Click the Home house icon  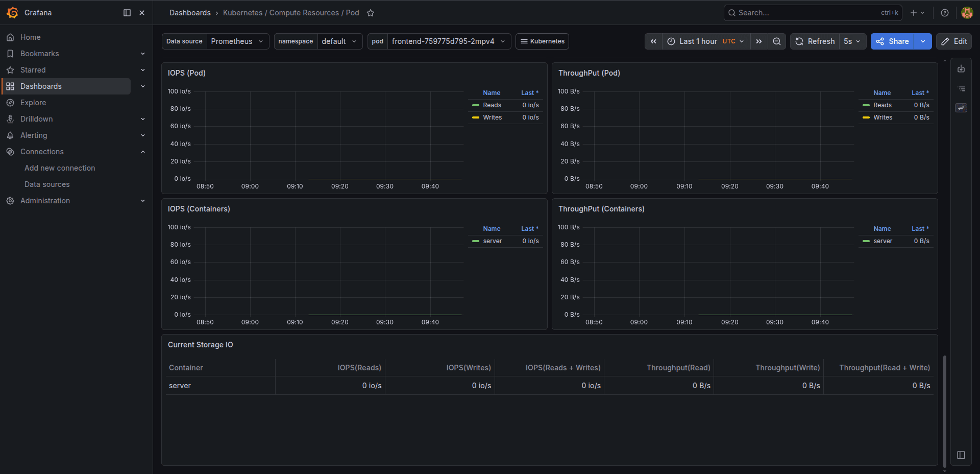click(10, 37)
